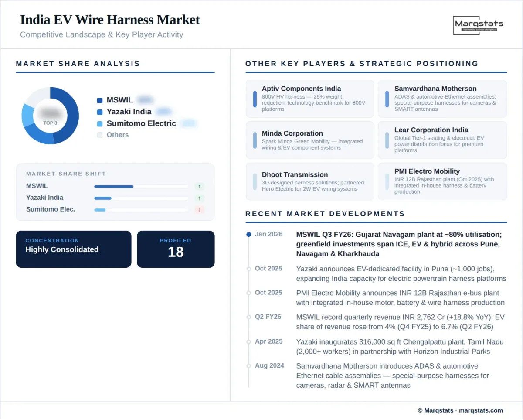Viewport: 523px width, 420px height.
Task: Click the Oct 2025 Yazaki Pune timeline marker
Action: coord(249,269)
